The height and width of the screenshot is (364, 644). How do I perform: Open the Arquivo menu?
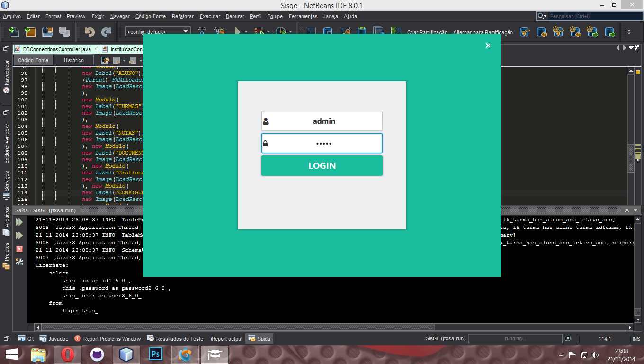(x=12, y=16)
